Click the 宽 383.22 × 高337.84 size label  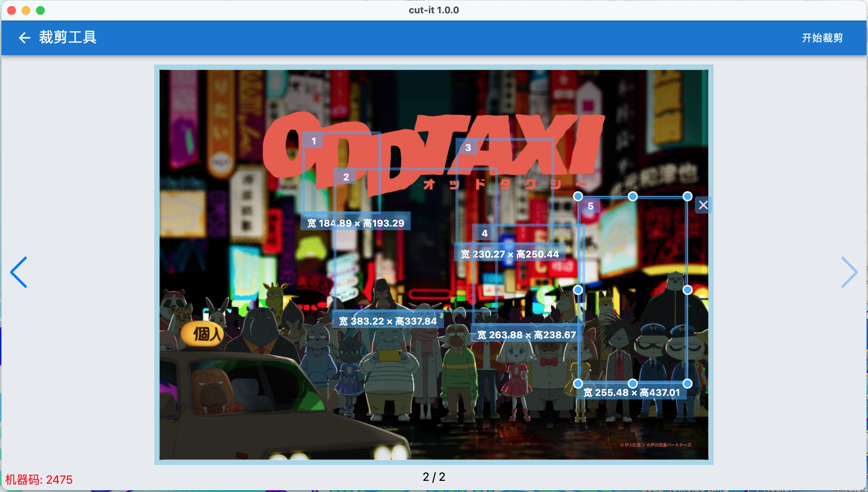coord(388,321)
